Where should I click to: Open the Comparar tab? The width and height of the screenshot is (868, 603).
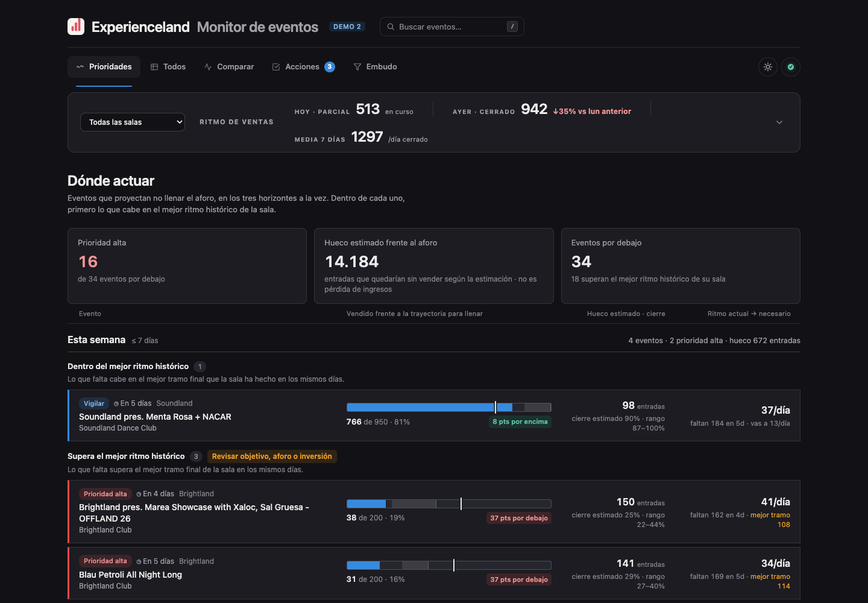click(x=229, y=67)
